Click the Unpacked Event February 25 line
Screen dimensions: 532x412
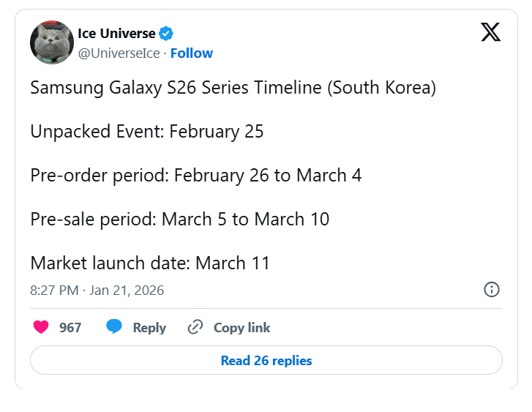click(x=146, y=132)
